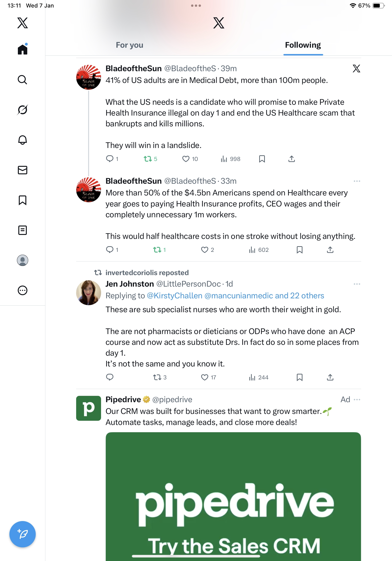Screen dimensions: 392x561
Task: Tap the compose new post button
Action: tap(23, 534)
